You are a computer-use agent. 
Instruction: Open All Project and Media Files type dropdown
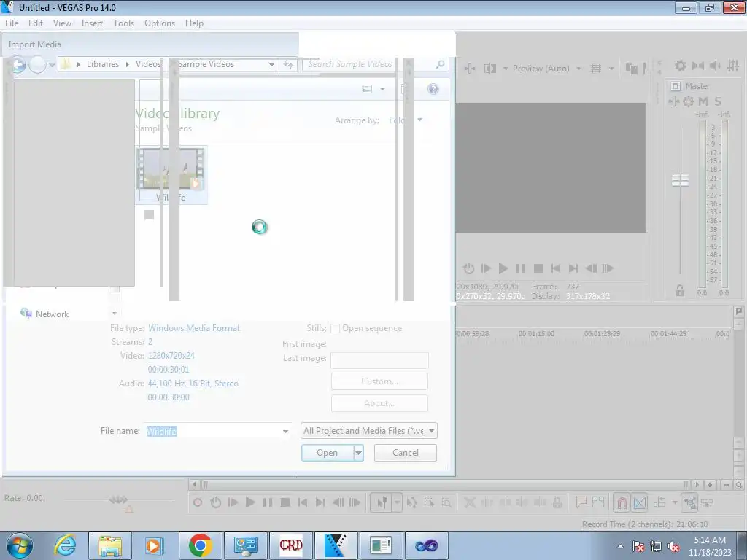369,431
